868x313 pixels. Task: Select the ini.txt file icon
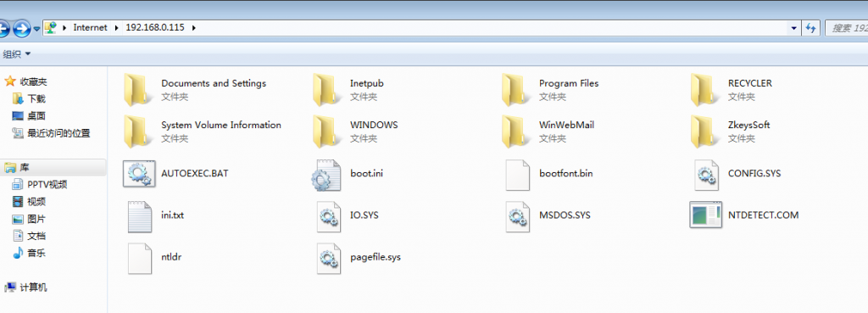[x=139, y=215]
